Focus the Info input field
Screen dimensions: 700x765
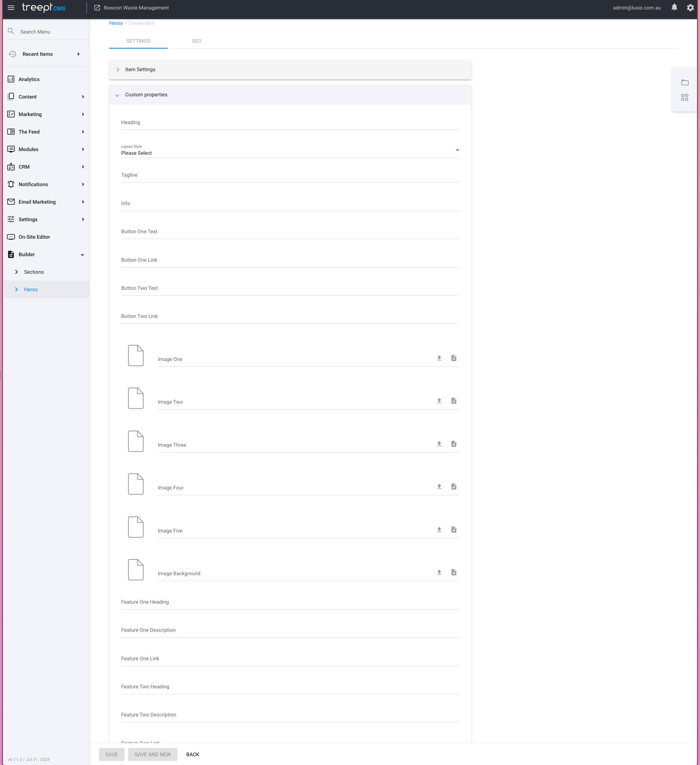(x=290, y=203)
